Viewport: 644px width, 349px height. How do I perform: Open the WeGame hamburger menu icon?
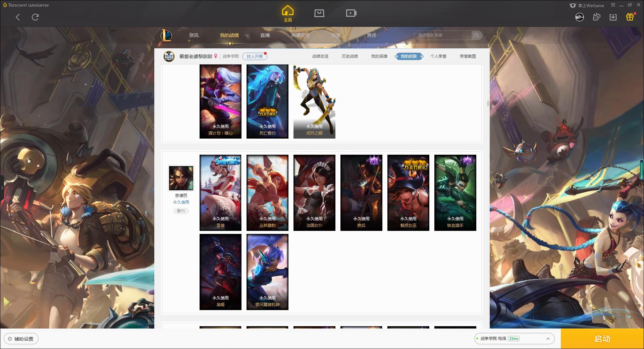tap(613, 5)
